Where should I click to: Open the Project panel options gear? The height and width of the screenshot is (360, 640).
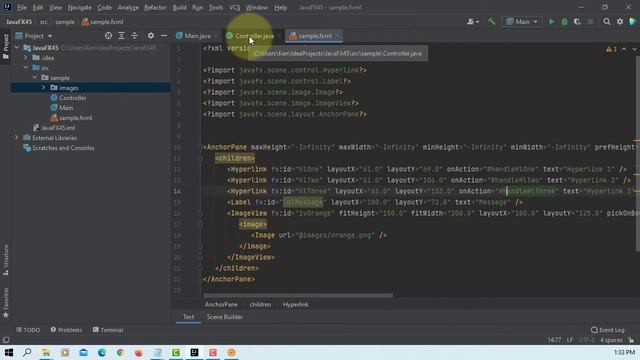coord(151,36)
